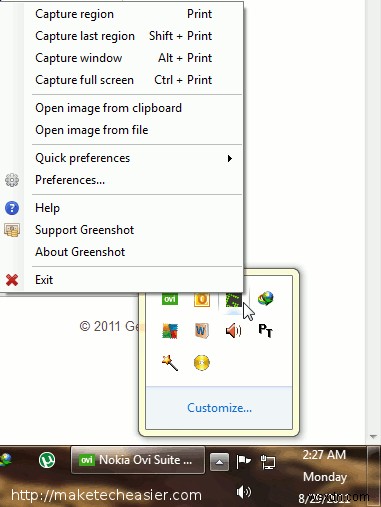Click the gold disc tray icon

point(202,363)
